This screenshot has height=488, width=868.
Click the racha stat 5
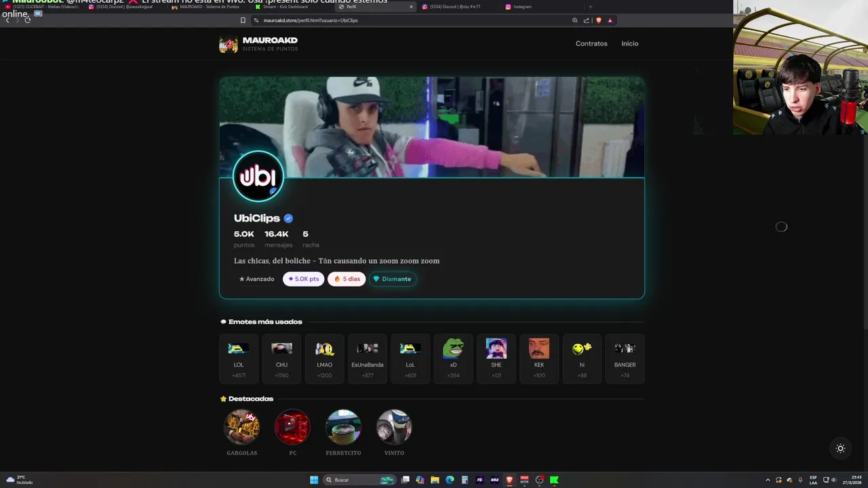click(x=311, y=239)
